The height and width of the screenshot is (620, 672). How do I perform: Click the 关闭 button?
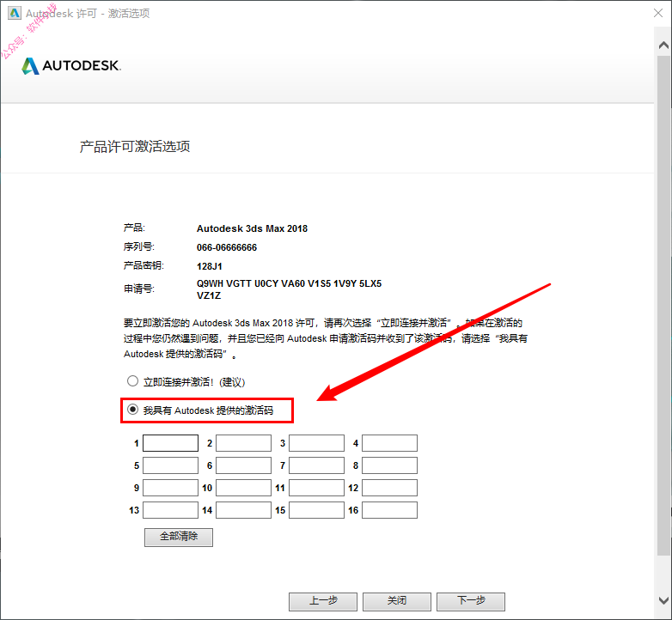click(397, 601)
